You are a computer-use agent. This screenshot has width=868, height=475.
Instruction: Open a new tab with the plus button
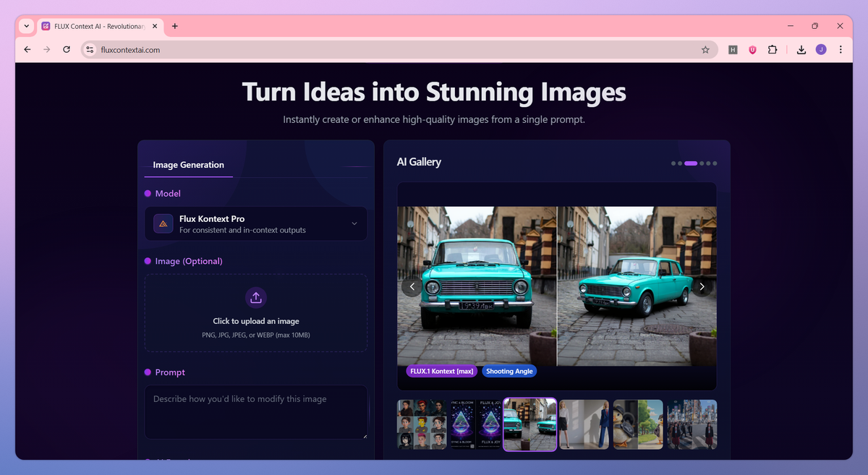click(174, 26)
